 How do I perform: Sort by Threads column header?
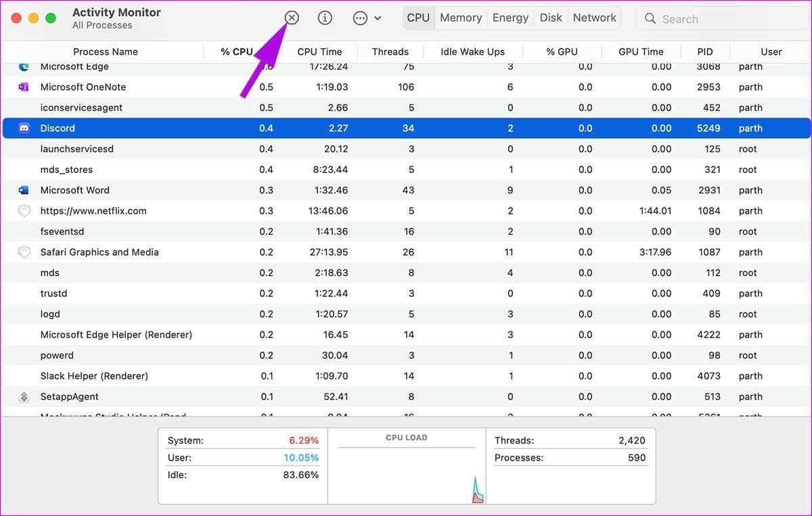coord(390,51)
